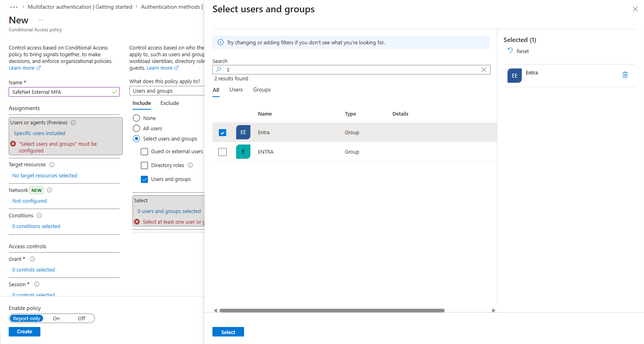
Task: Switch to the Users tab
Action: pos(236,90)
